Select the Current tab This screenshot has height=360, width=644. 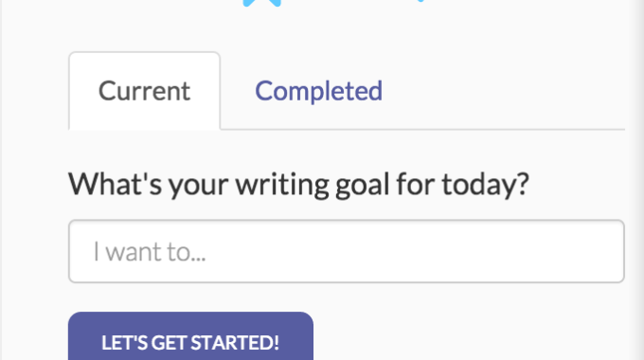tap(144, 91)
